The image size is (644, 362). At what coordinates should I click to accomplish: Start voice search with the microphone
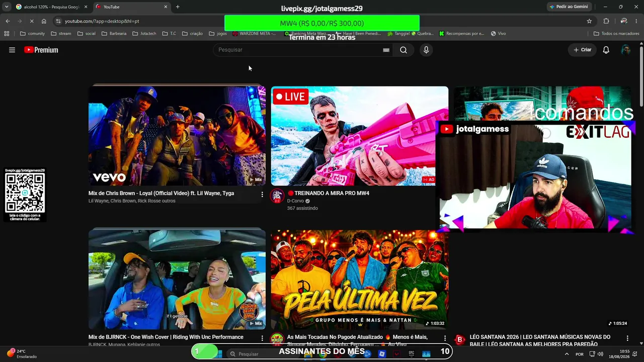[x=426, y=50]
